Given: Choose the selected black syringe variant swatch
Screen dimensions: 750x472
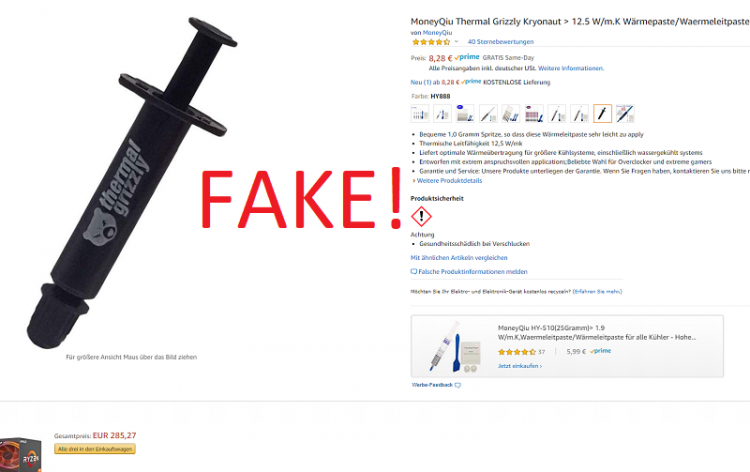Looking at the screenshot, I should (x=602, y=114).
